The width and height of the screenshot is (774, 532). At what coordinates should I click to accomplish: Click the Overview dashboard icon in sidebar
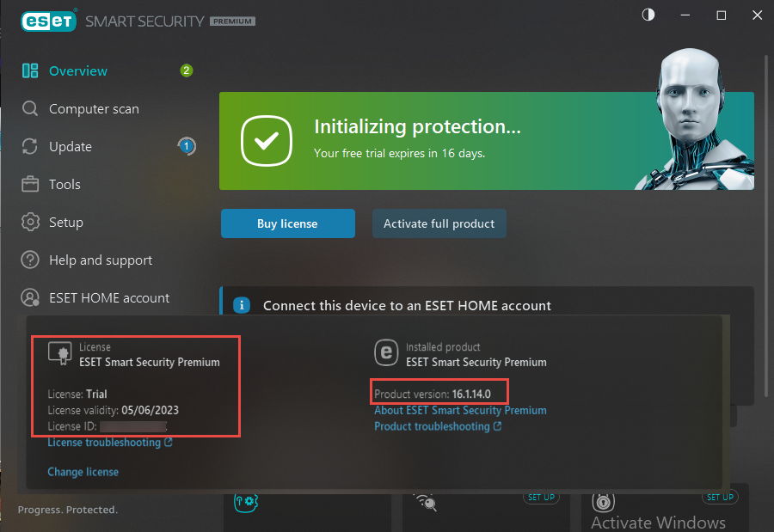(x=30, y=70)
